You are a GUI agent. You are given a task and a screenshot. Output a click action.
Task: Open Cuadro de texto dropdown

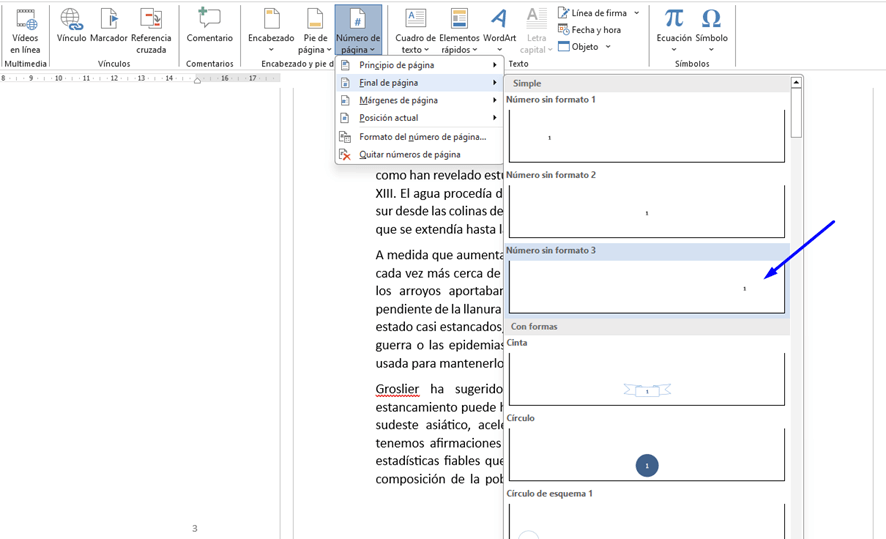415,32
